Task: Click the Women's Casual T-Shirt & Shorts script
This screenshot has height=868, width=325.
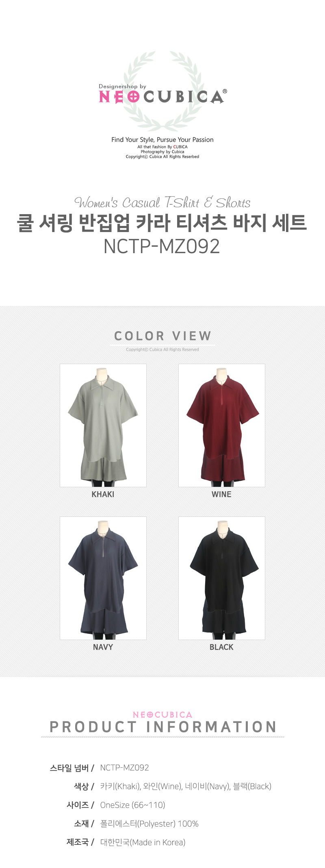Action: pyautogui.click(x=162, y=202)
